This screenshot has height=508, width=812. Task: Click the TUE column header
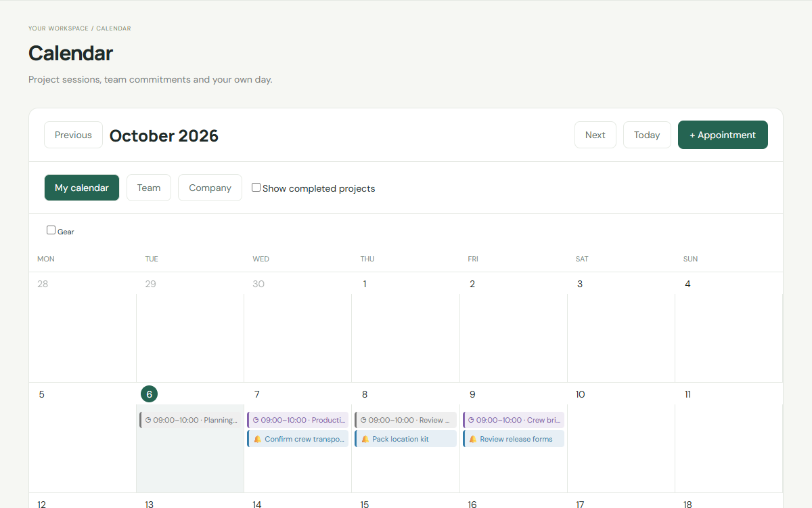[x=152, y=259]
